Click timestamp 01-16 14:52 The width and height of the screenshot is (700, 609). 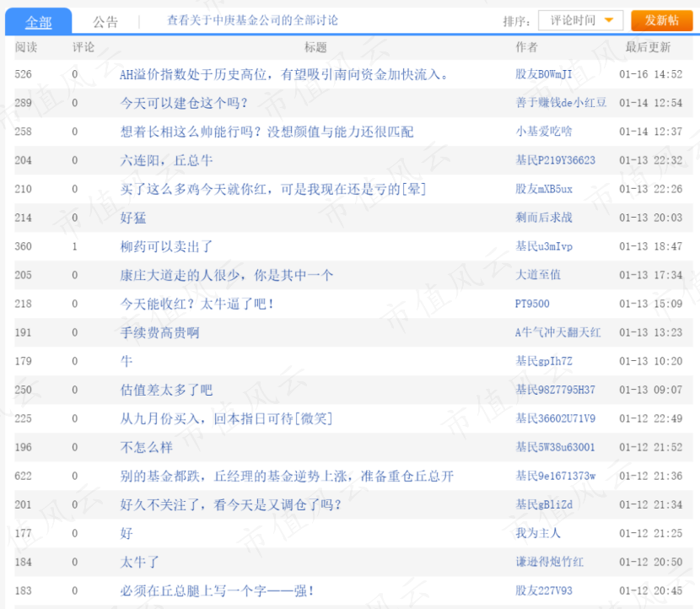[651, 74]
